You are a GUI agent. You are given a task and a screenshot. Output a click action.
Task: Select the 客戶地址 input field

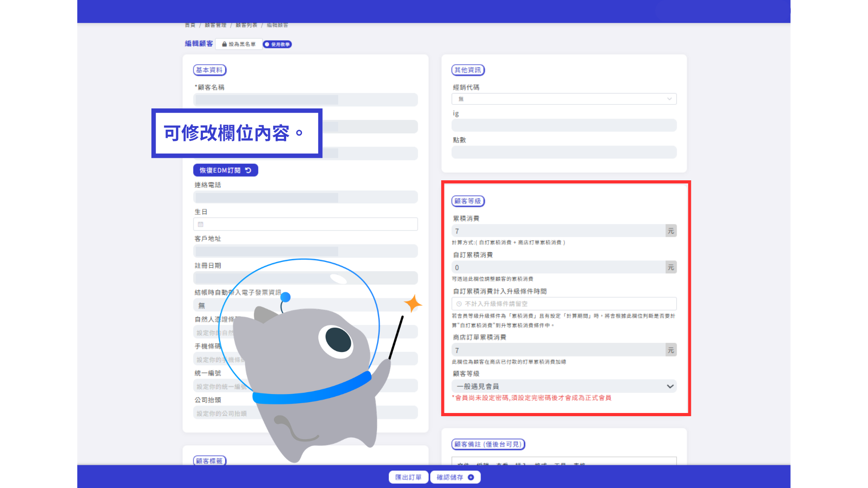[306, 251]
